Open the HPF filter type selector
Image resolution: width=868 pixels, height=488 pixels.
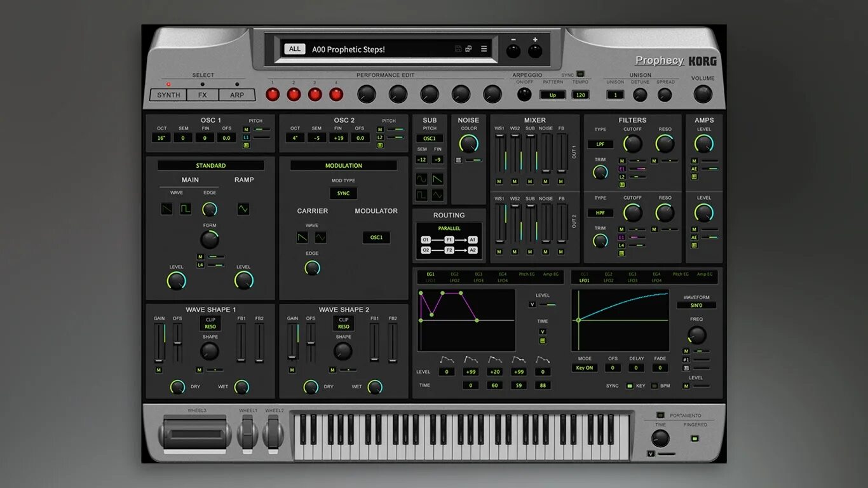point(600,213)
